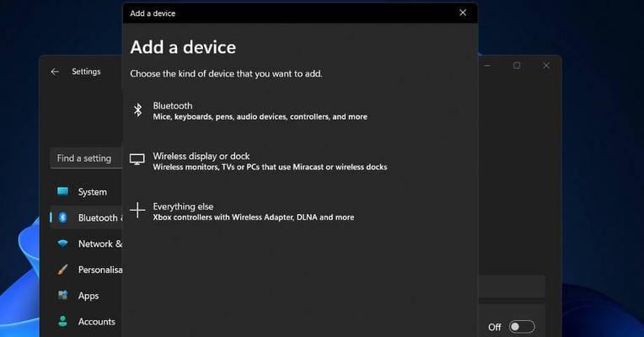
Task: Open Personalisation settings category
Action: tap(86, 270)
